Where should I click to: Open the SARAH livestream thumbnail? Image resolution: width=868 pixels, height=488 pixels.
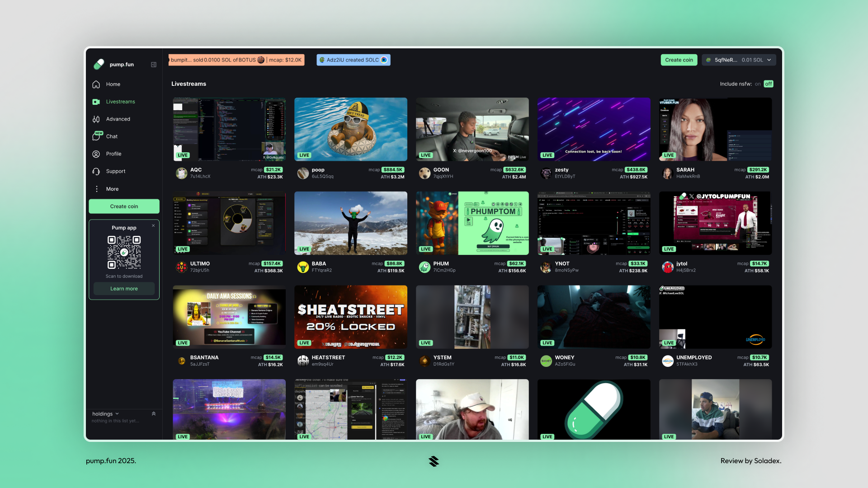pyautogui.click(x=715, y=129)
